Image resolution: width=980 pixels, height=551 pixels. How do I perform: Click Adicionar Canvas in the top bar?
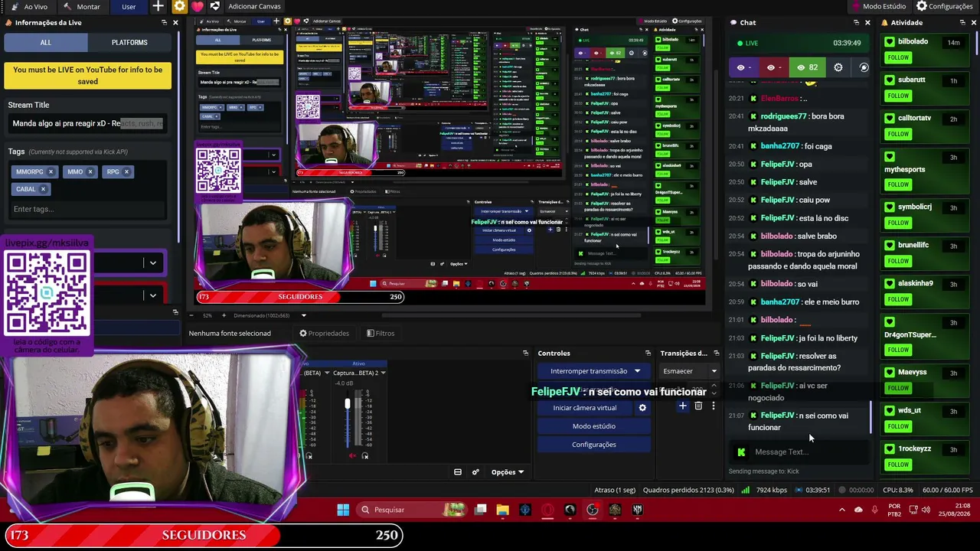click(x=254, y=6)
